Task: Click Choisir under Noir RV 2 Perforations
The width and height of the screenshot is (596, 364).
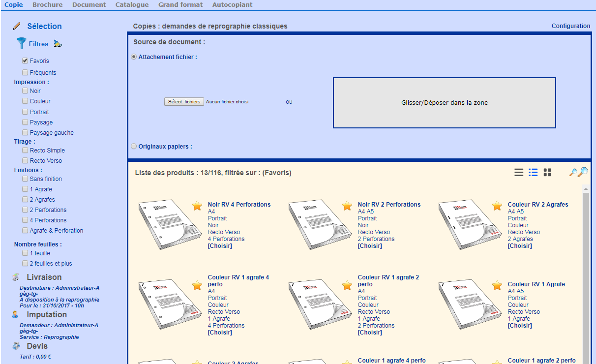Action: pos(370,246)
